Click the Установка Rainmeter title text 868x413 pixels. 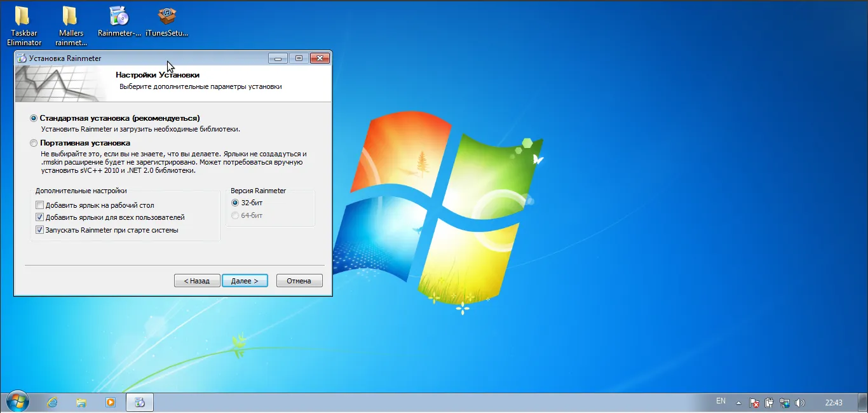65,58
